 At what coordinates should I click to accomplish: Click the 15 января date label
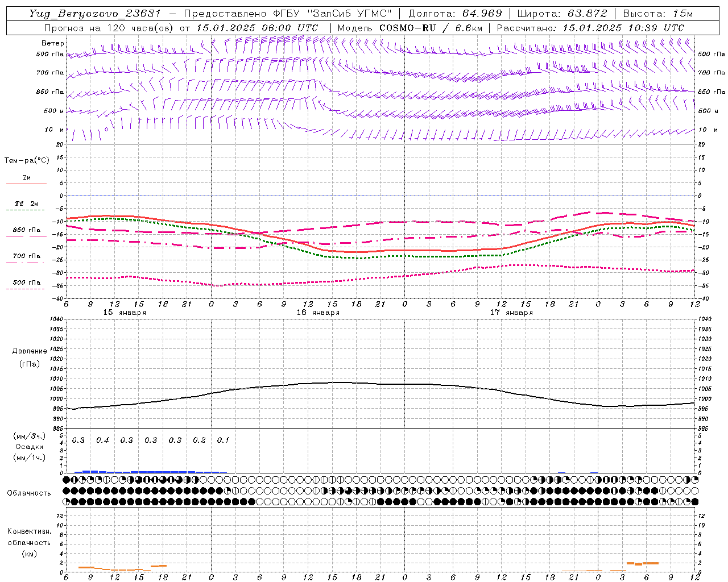pyautogui.click(x=125, y=313)
